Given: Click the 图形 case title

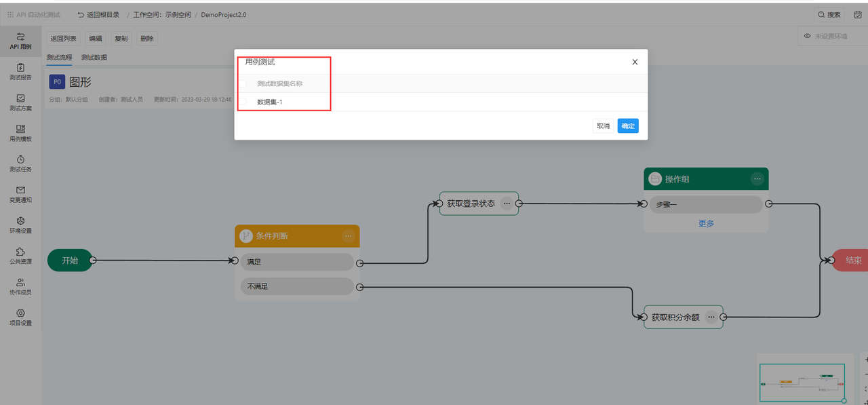Looking at the screenshot, I should point(80,82).
